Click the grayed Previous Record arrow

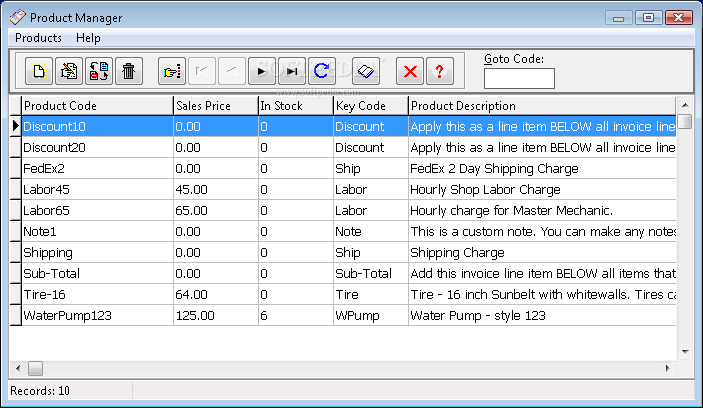232,71
